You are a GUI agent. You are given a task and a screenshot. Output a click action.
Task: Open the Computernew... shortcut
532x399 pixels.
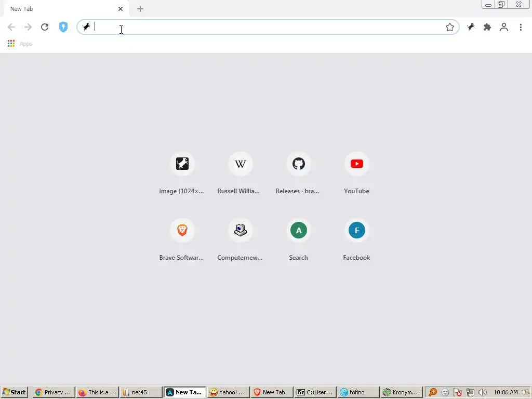(x=240, y=240)
